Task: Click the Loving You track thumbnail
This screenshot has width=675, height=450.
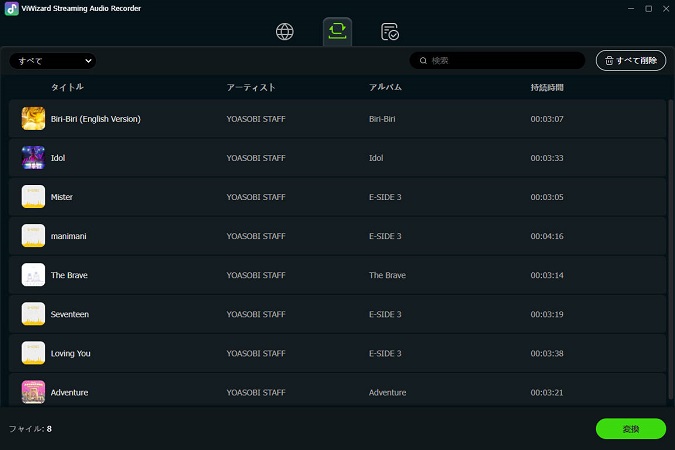Action: point(33,353)
